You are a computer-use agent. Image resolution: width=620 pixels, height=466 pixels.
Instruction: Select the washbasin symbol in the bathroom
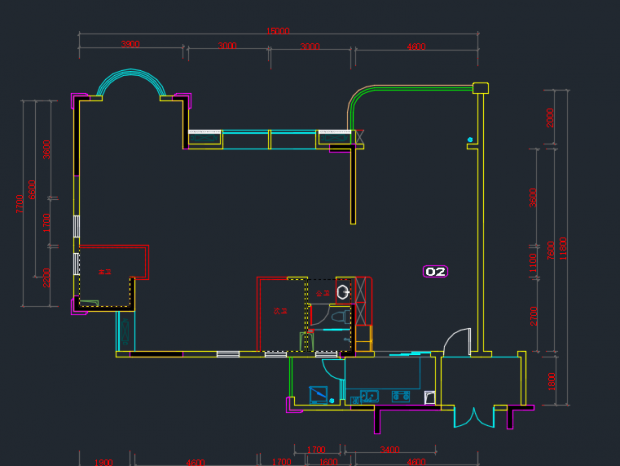tap(343, 292)
